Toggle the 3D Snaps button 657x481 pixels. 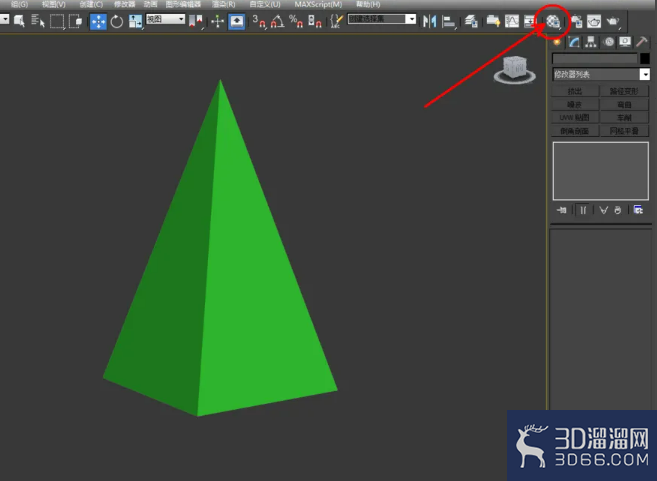(259, 21)
